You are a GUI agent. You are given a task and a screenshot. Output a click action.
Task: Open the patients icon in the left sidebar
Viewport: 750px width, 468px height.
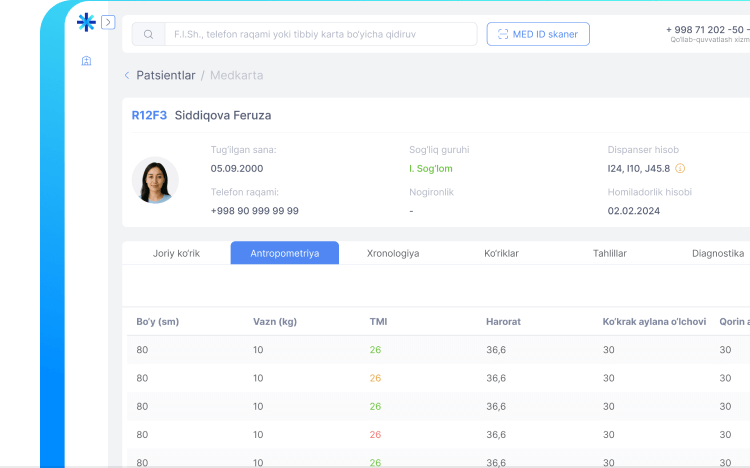click(86, 61)
